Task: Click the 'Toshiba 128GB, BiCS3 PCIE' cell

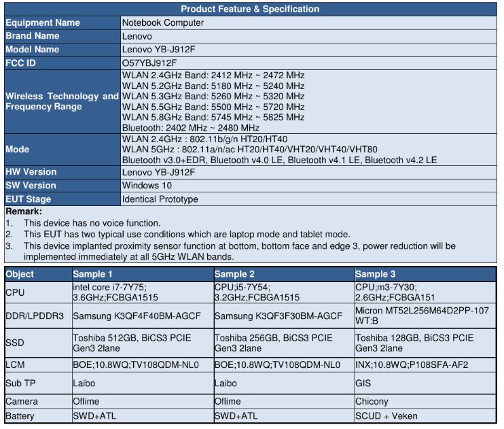Action: coord(426,343)
